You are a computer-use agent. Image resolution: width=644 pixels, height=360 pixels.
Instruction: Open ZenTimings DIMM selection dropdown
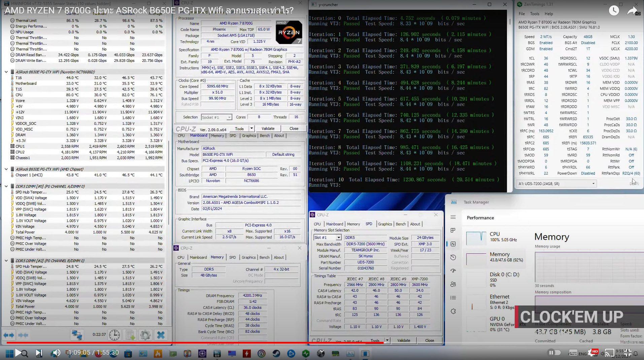click(x=556, y=184)
